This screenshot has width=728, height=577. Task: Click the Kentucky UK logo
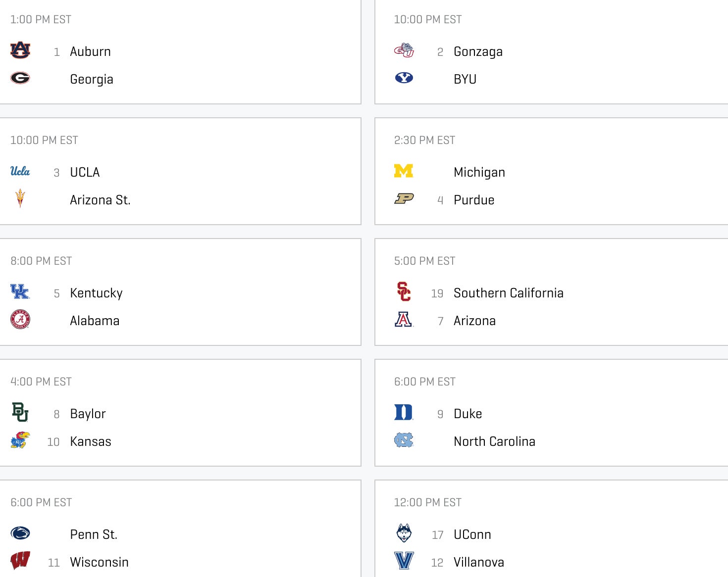click(x=20, y=291)
